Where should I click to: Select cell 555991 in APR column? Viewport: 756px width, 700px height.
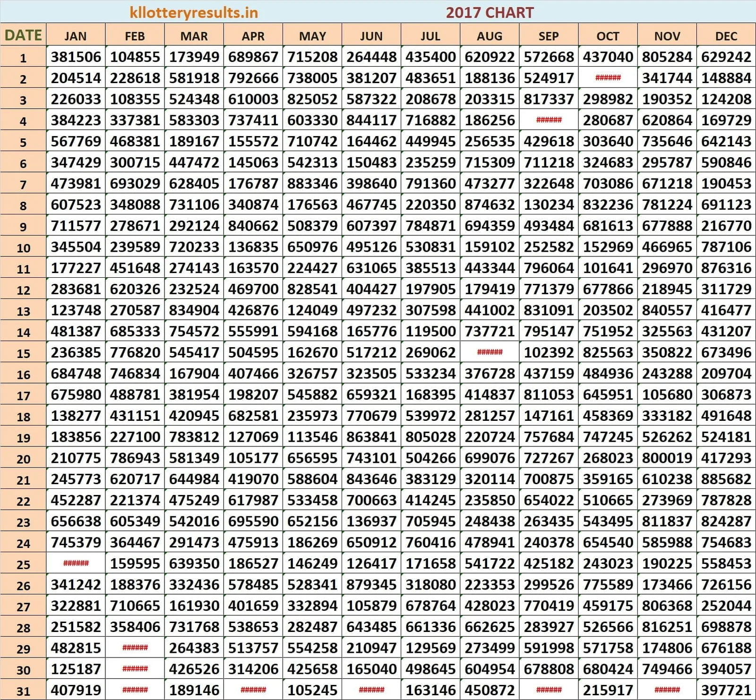click(253, 332)
